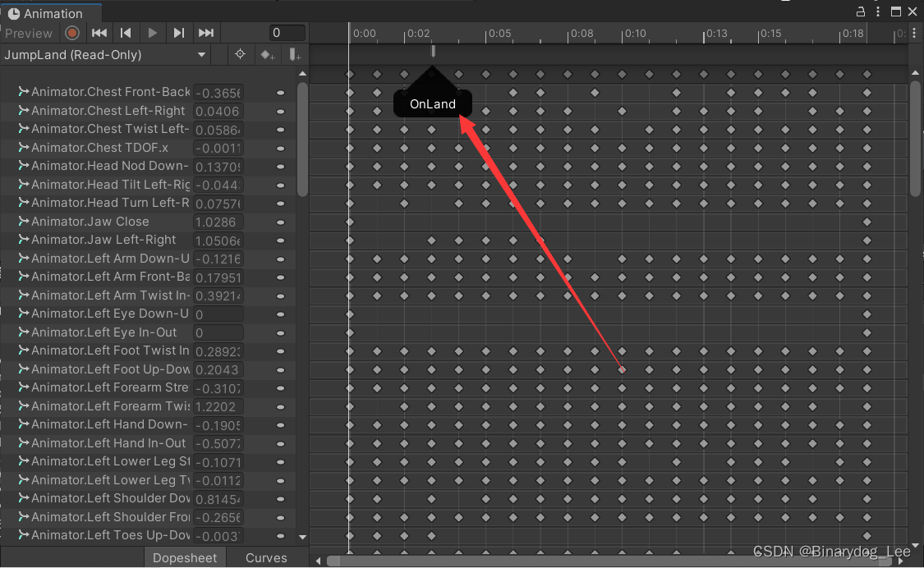This screenshot has height=568, width=924.
Task: Click the Add Keyframe icon
Action: (x=268, y=55)
